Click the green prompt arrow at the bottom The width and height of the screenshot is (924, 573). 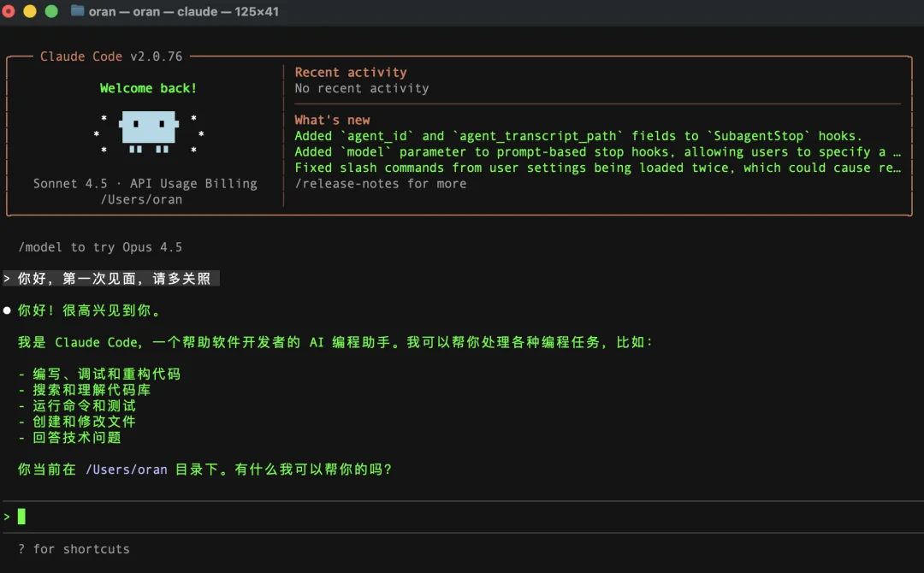click(7, 516)
